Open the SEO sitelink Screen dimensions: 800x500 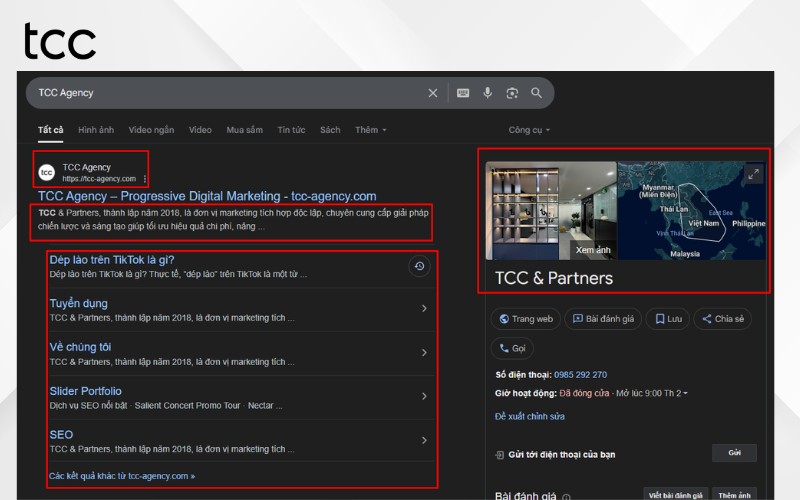pos(61,435)
